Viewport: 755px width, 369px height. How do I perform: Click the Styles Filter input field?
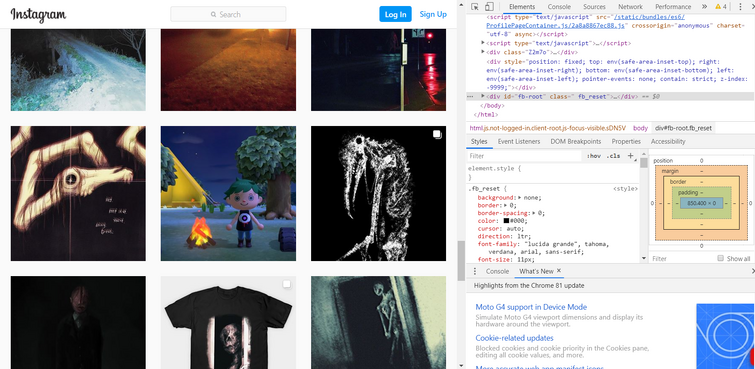(524, 156)
